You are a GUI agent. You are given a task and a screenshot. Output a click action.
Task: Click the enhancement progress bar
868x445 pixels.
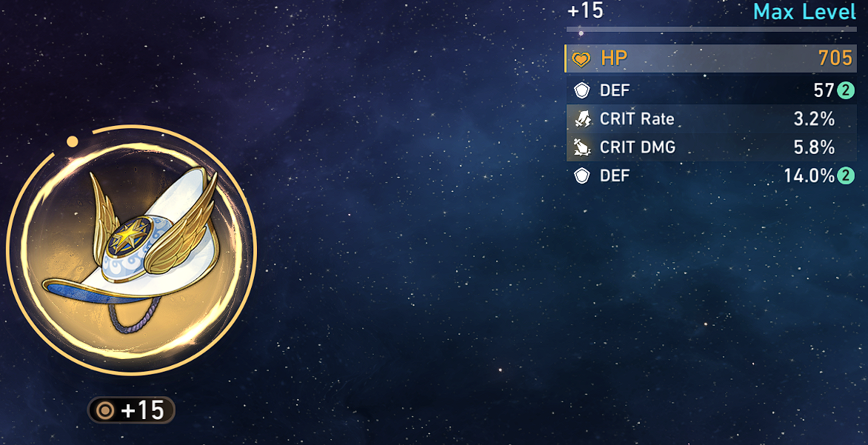point(711,30)
